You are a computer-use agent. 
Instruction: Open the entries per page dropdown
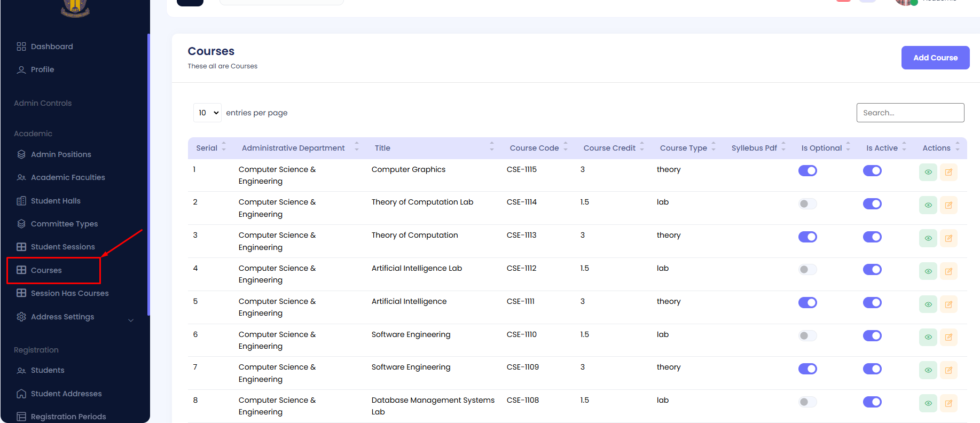[207, 113]
